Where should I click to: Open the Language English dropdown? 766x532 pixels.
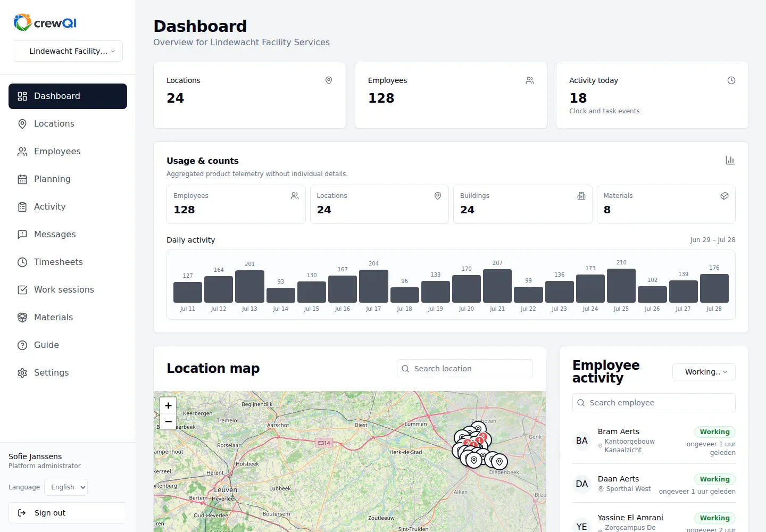point(66,487)
